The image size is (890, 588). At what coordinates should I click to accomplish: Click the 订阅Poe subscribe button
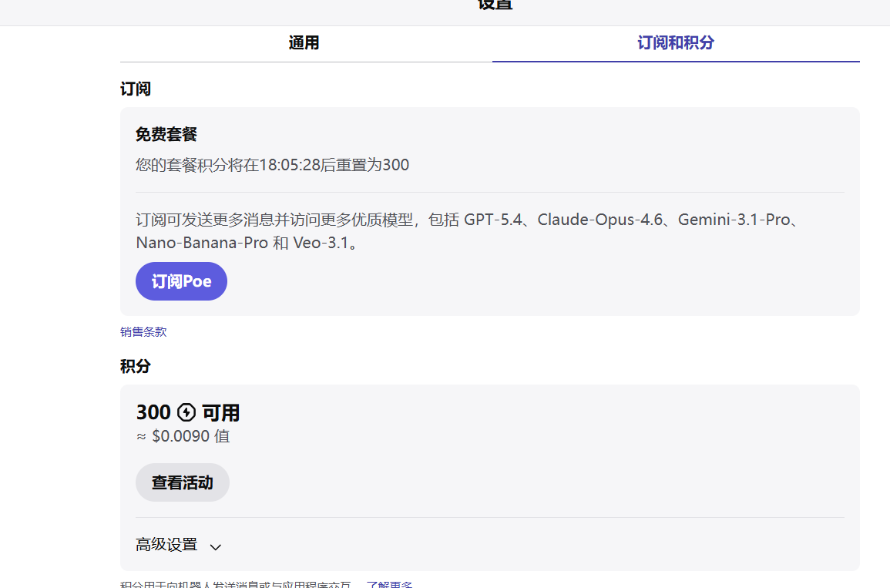point(181,281)
